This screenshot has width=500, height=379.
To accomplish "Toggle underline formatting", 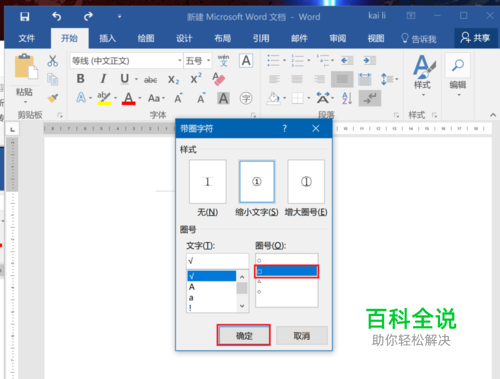I will (125, 79).
